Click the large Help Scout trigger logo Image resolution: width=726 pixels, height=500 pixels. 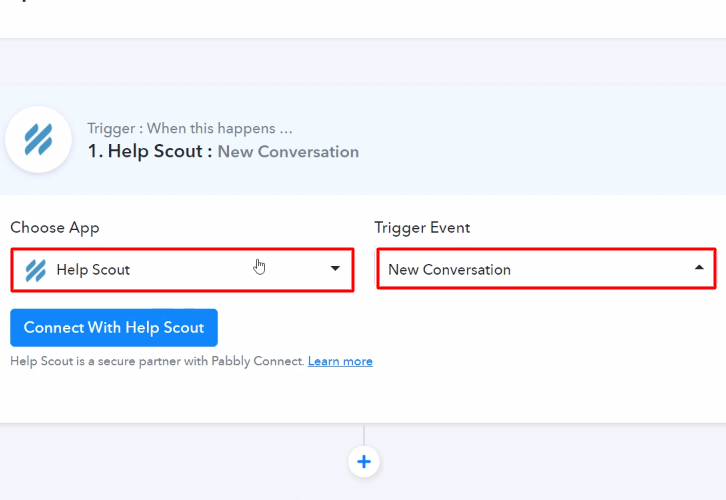pos(38,139)
